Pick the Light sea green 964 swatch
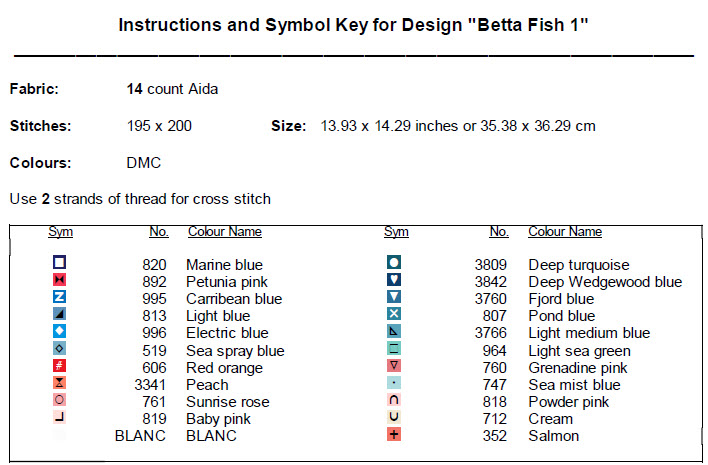 tap(394, 350)
